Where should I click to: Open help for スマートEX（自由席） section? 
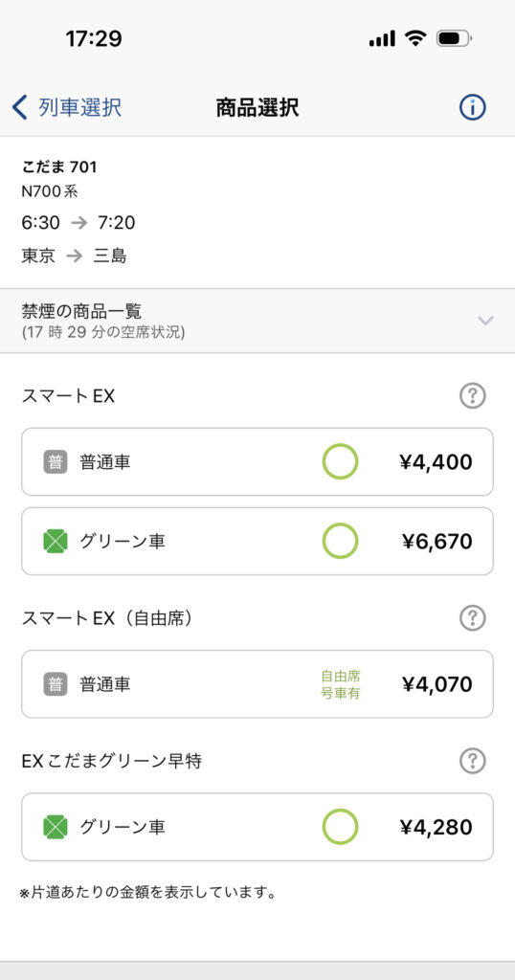click(x=473, y=618)
